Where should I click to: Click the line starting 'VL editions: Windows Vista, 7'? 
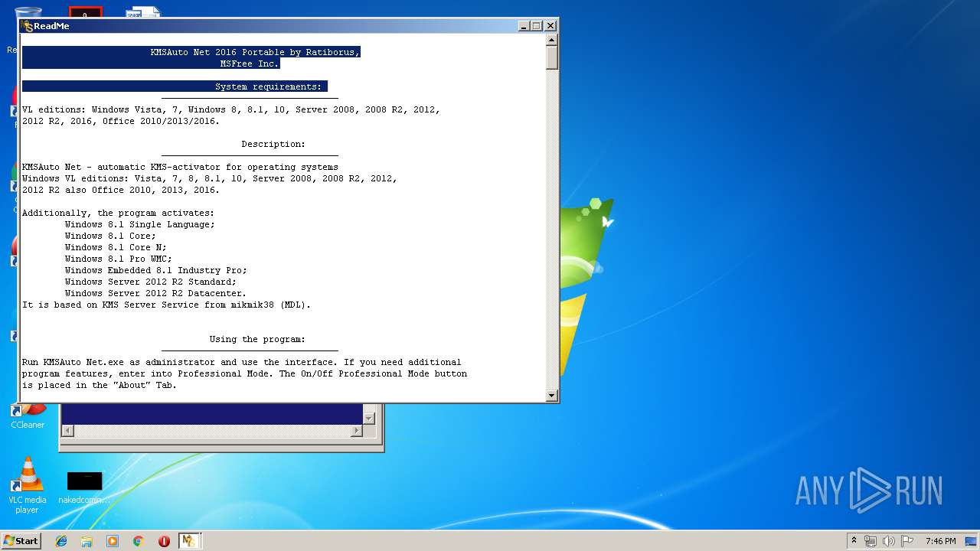pyautogui.click(x=231, y=109)
